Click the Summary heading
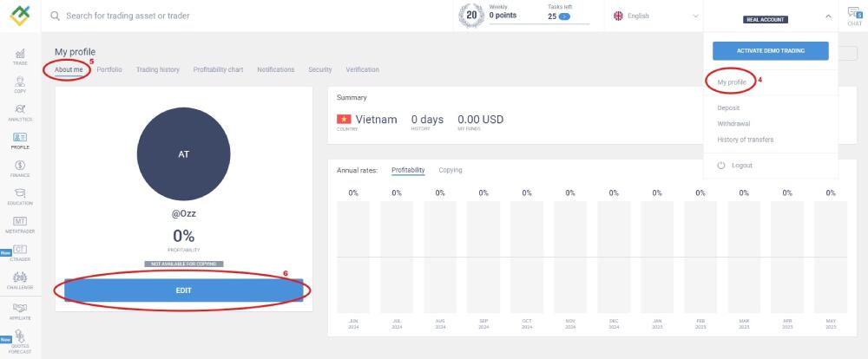Image resolution: width=868 pixels, height=359 pixels. point(352,97)
